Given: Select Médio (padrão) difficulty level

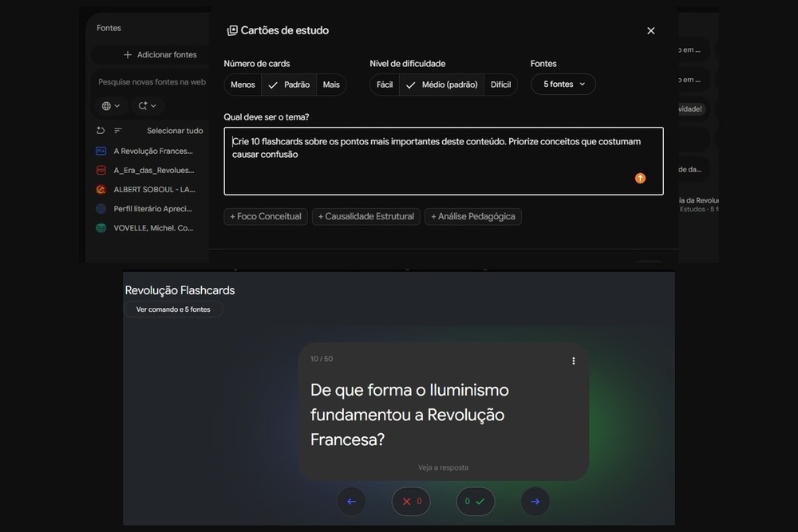Looking at the screenshot, I should [x=442, y=85].
